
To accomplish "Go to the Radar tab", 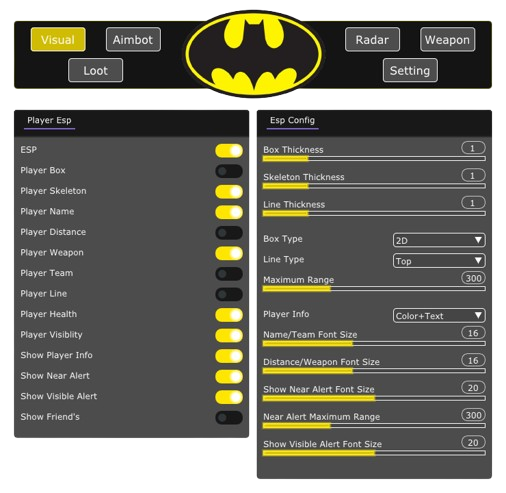I will point(372,40).
